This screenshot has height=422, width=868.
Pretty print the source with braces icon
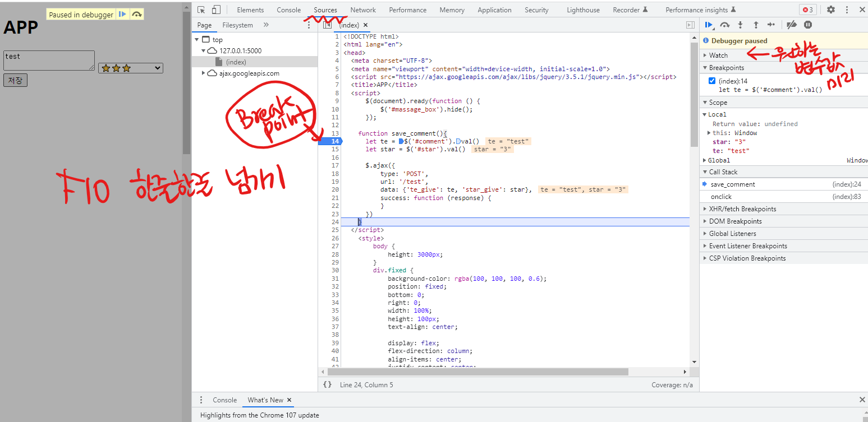[328, 384]
